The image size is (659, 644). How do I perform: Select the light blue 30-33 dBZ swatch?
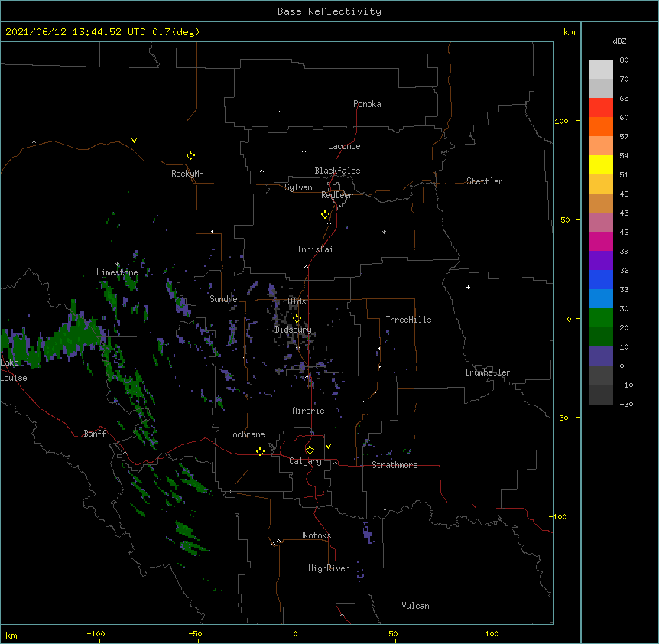[x=601, y=298]
